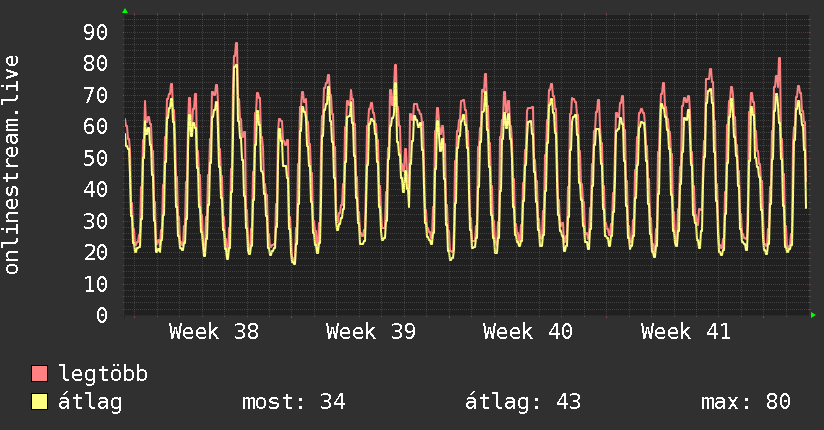Click the Week 41 axis label

pyautogui.click(x=685, y=332)
